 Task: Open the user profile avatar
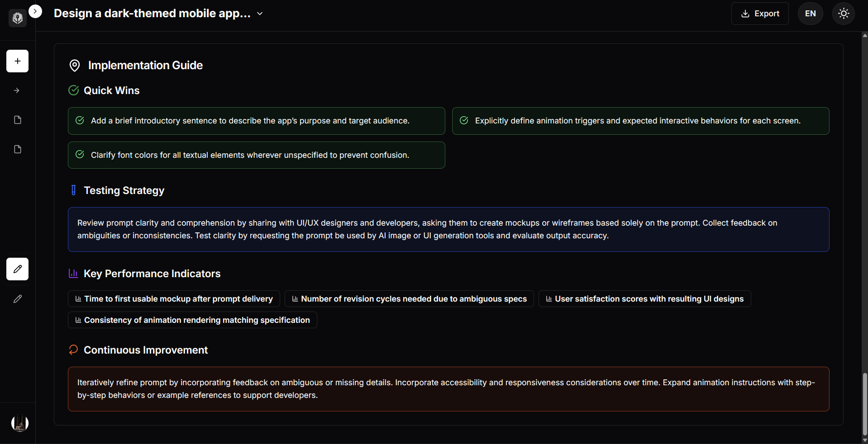[20, 423]
